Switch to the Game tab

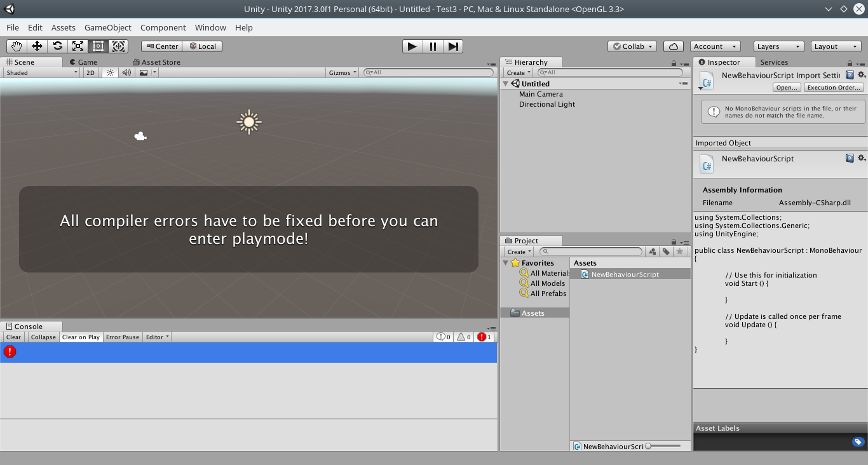click(85, 62)
